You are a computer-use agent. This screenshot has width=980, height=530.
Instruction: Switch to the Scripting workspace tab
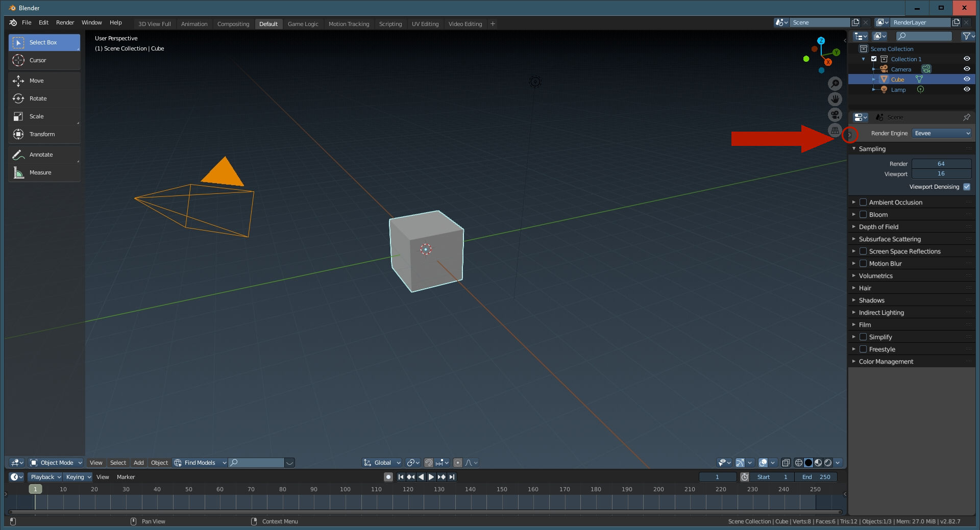[390, 24]
